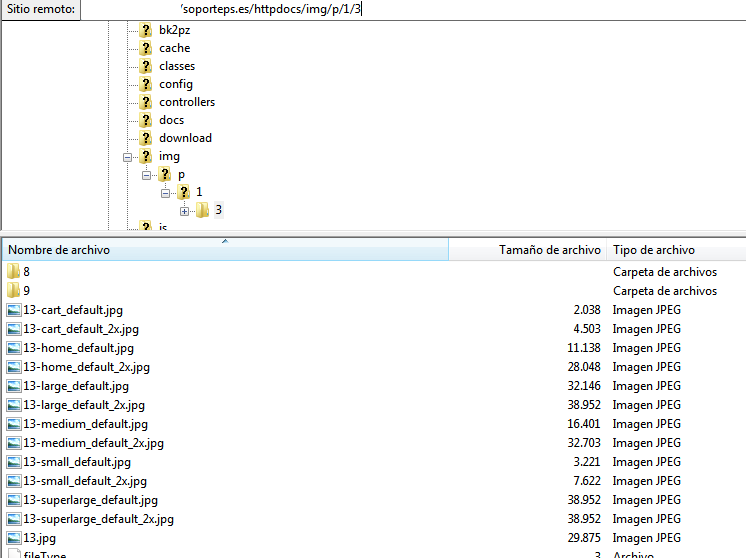Collapse the p tree node
Image resolution: width=746 pixels, height=558 pixels.
point(147,175)
